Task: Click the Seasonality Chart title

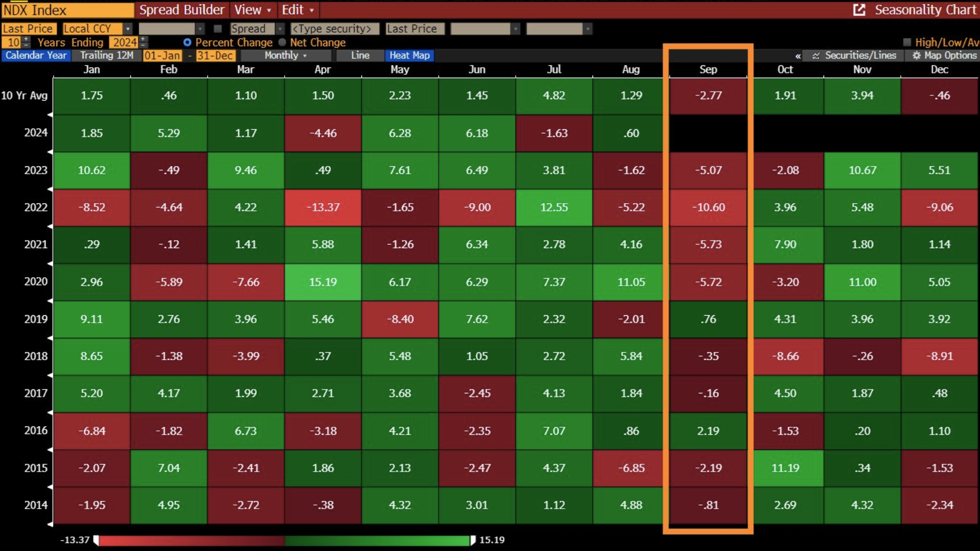Action: pyautogui.click(x=925, y=10)
